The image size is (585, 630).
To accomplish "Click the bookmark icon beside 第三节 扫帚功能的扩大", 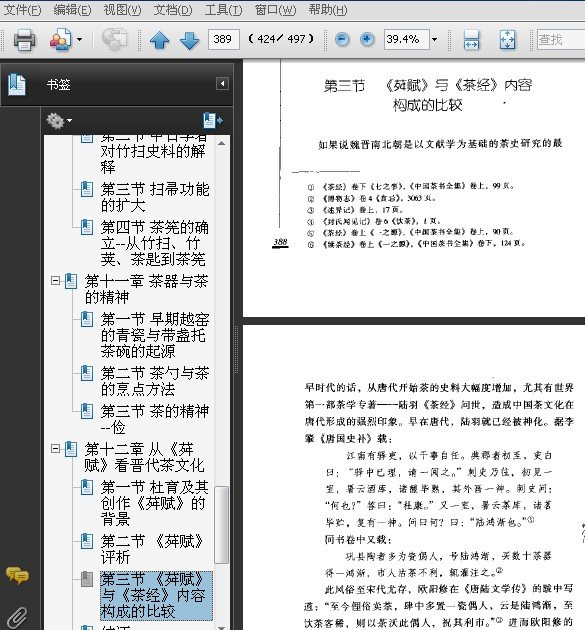I will (87, 189).
